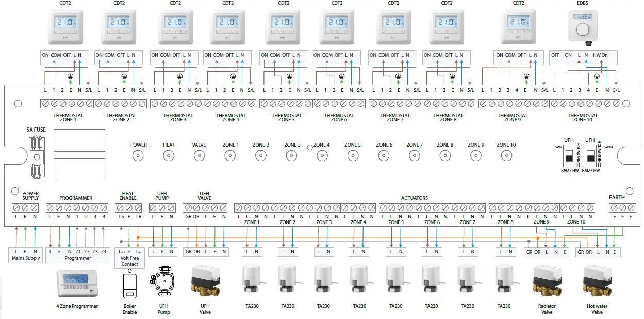Click the THERMOSTAT ZONE 6 label
Viewport: 644px width, 319px height.
[339, 118]
